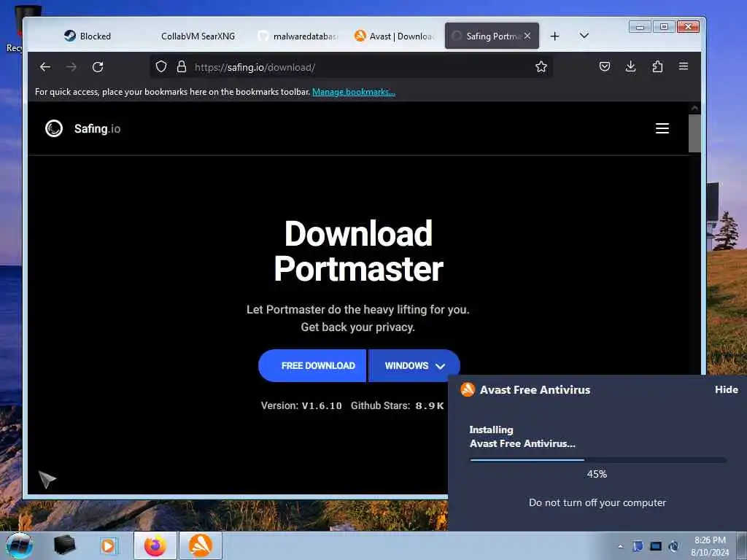Viewport: 747px width, 560px height.
Task: Switch to the CollabVM SearXNG tab
Action: 197,36
